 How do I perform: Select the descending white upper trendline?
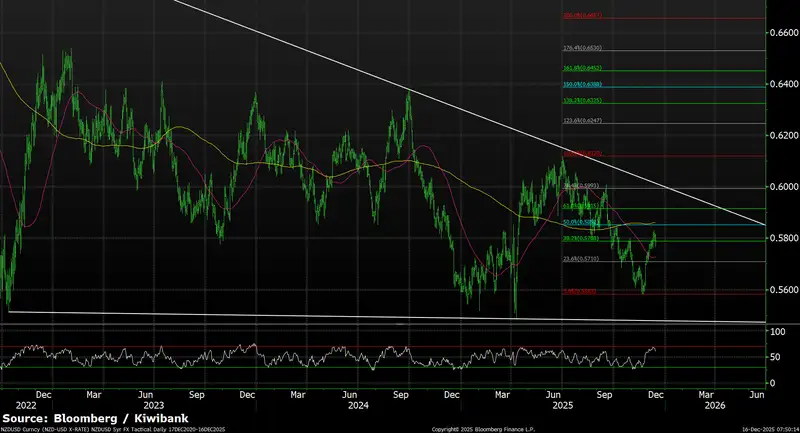469,113
